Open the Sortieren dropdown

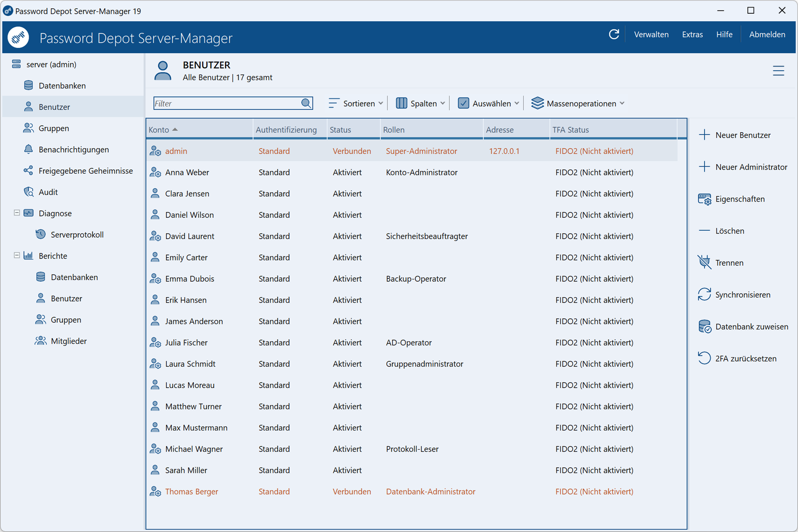pyautogui.click(x=355, y=103)
